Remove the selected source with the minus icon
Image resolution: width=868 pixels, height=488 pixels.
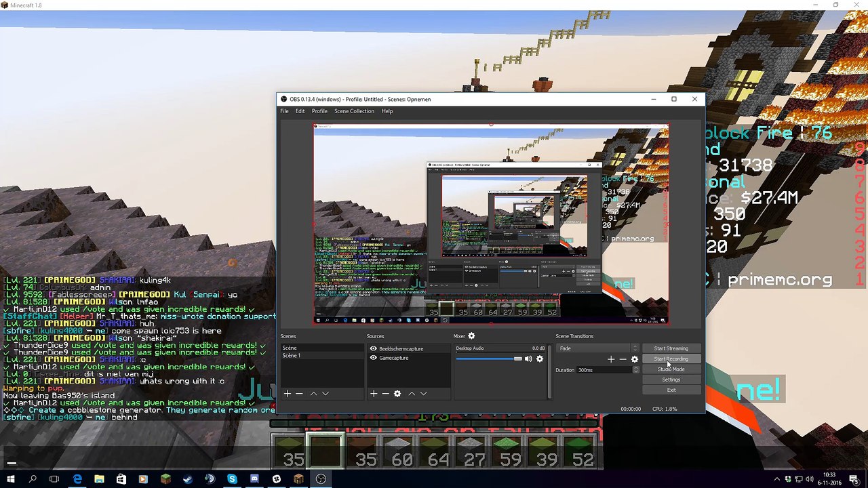[385, 394]
